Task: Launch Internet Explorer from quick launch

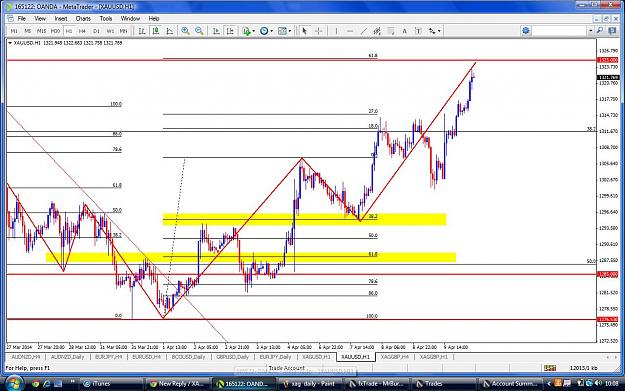Action: 47,384
